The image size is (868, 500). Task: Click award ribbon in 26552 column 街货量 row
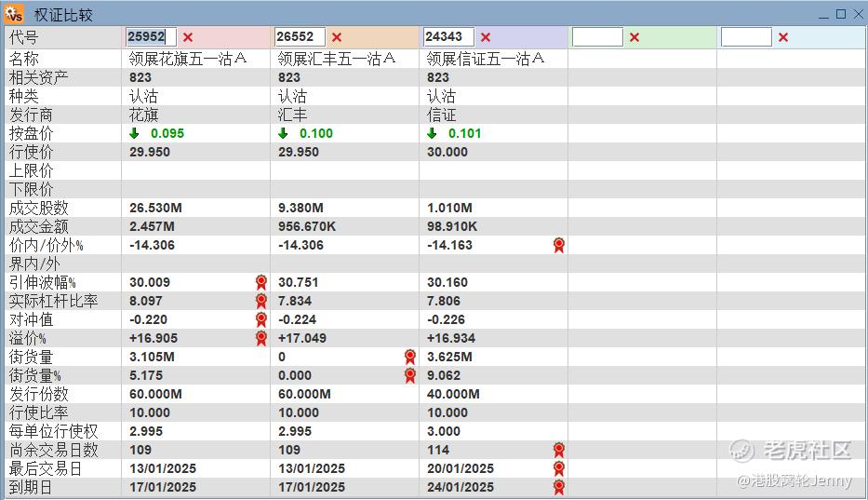pyautogui.click(x=409, y=357)
